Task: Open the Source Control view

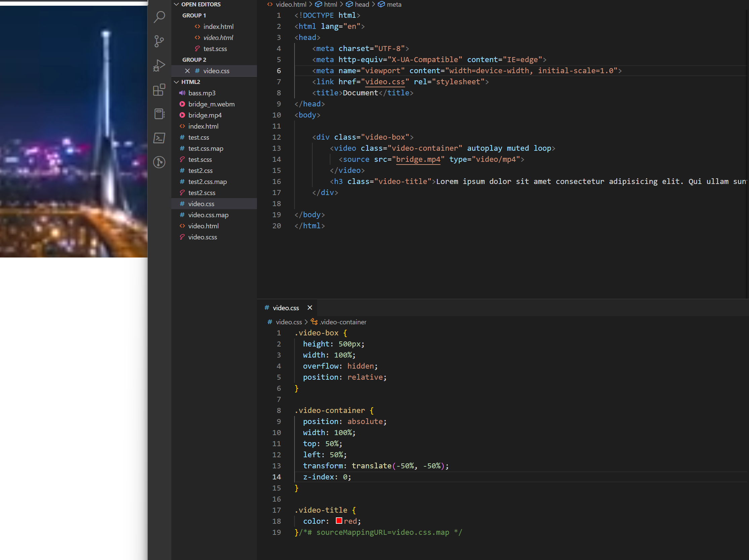Action: click(x=159, y=41)
